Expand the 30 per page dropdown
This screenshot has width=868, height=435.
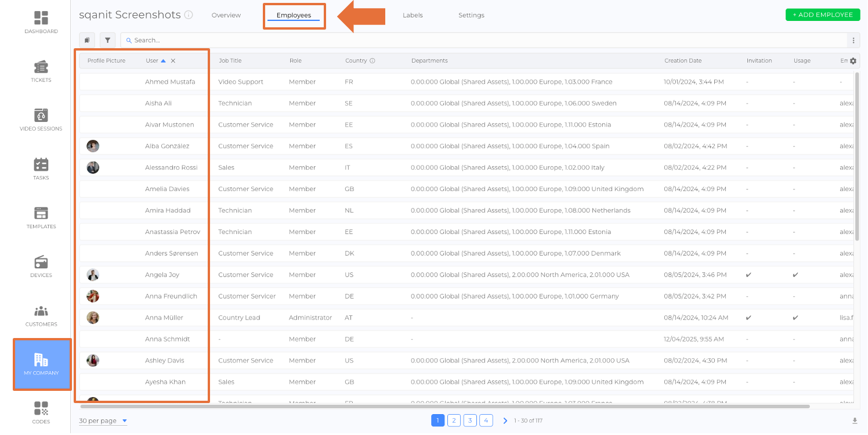click(x=103, y=420)
